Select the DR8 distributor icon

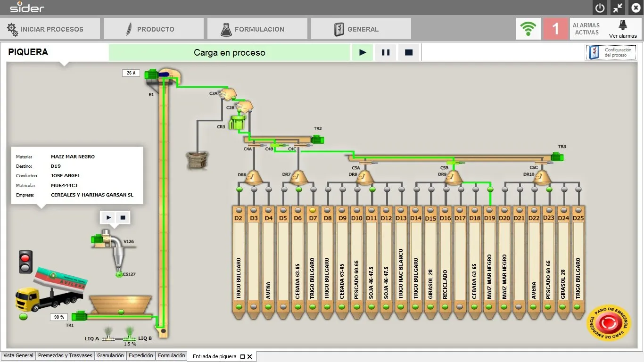coord(365,177)
